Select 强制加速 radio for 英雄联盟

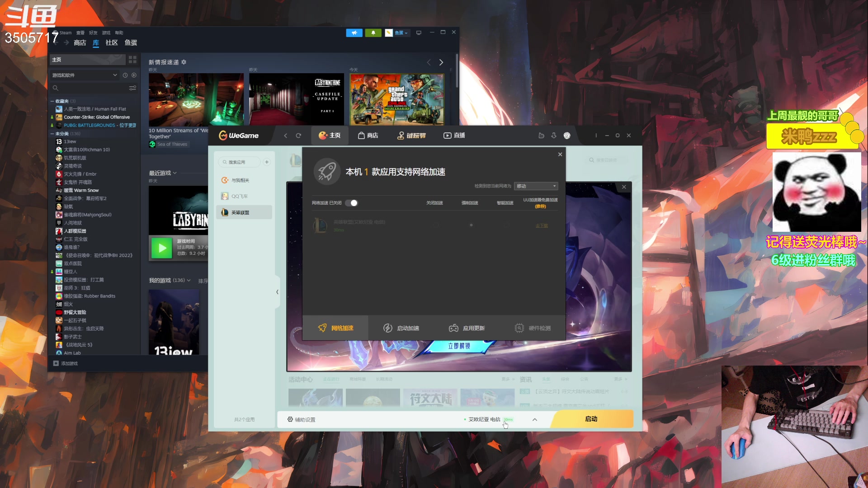pyautogui.click(x=471, y=225)
